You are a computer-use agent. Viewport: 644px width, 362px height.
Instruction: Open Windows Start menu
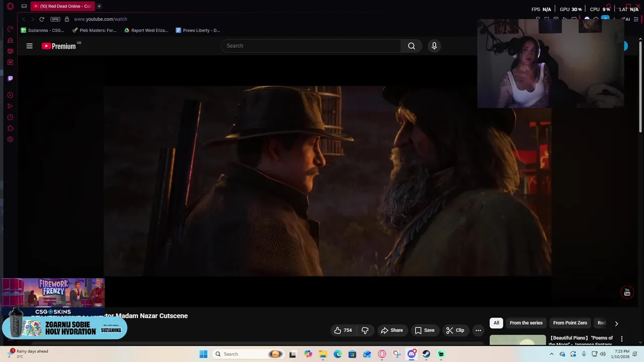203,354
